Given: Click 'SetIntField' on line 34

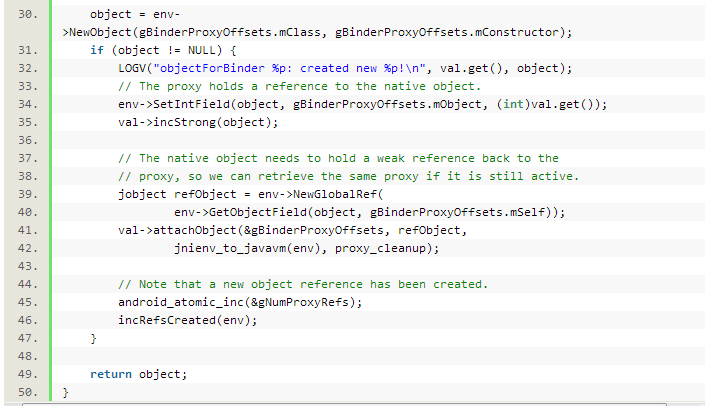Looking at the screenshot, I should tap(192, 104).
